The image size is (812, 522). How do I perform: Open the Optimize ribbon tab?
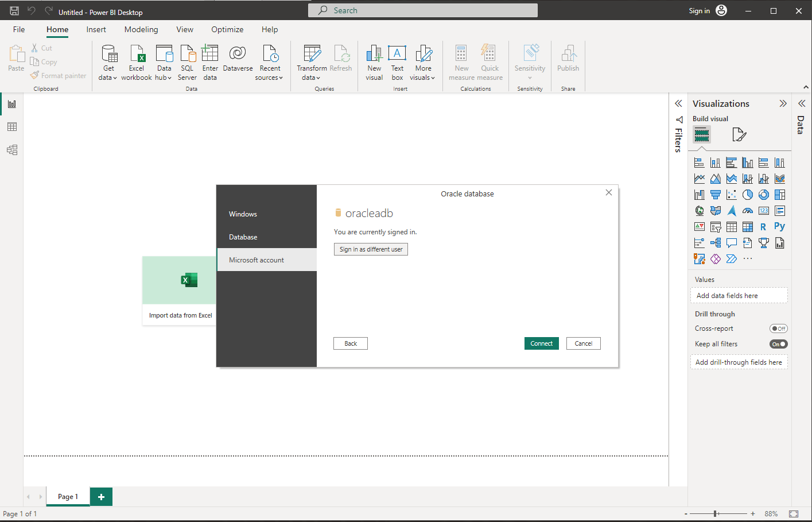point(227,29)
